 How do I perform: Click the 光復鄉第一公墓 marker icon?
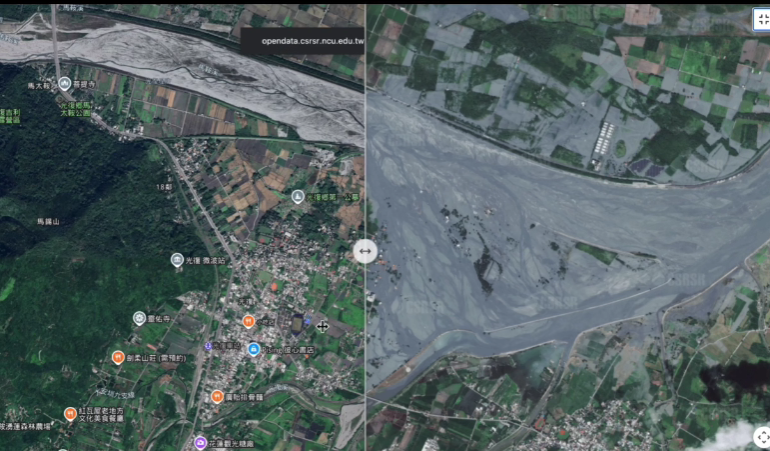pyautogui.click(x=297, y=197)
